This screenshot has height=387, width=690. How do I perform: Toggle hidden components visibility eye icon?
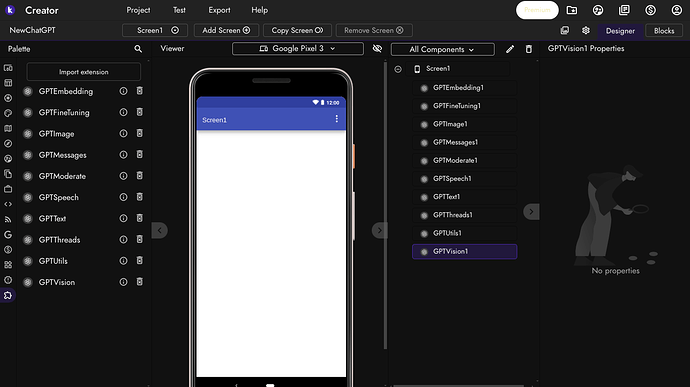(x=377, y=49)
